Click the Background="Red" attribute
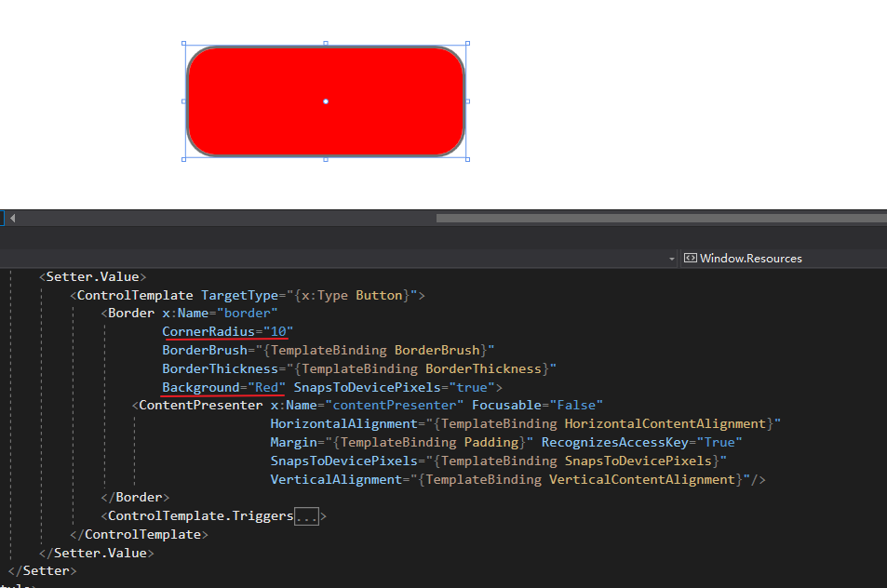Viewport: 887px width, 588px height. [x=223, y=387]
